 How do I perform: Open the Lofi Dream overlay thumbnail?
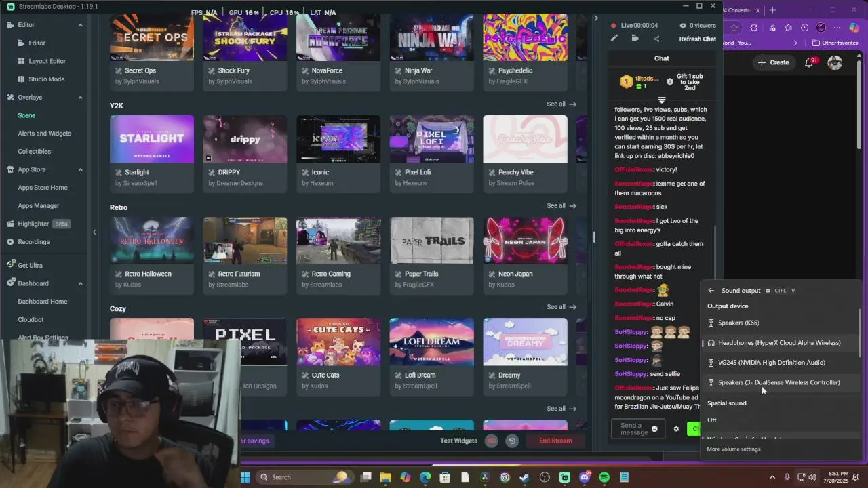431,342
